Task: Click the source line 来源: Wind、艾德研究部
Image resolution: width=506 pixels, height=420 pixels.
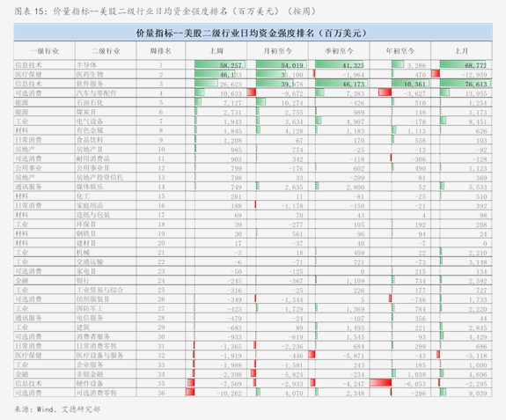Action: point(57,409)
